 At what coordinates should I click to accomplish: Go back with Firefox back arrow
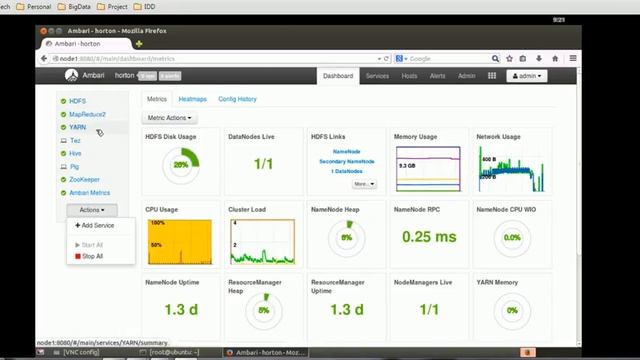click(x=44, y=58)
